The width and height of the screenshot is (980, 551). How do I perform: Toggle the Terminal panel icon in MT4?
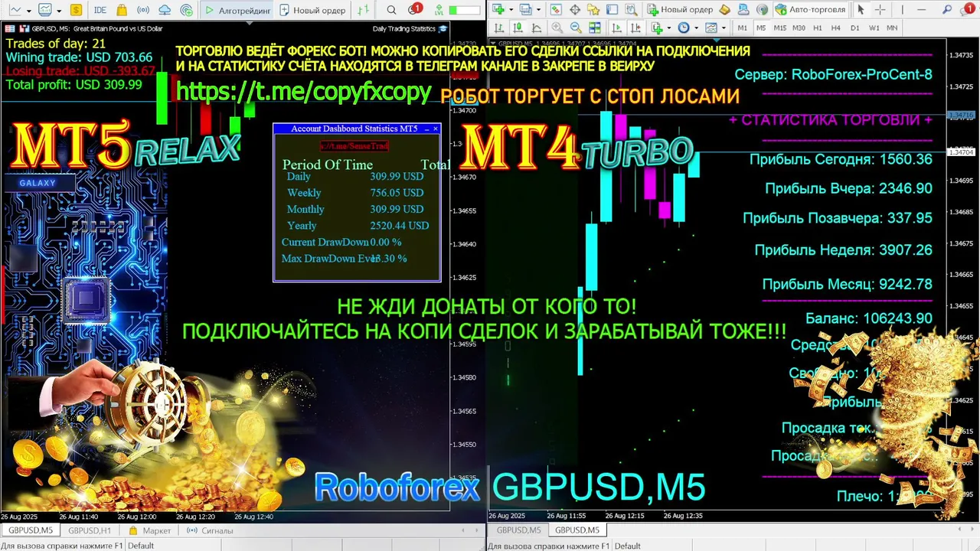612,9
